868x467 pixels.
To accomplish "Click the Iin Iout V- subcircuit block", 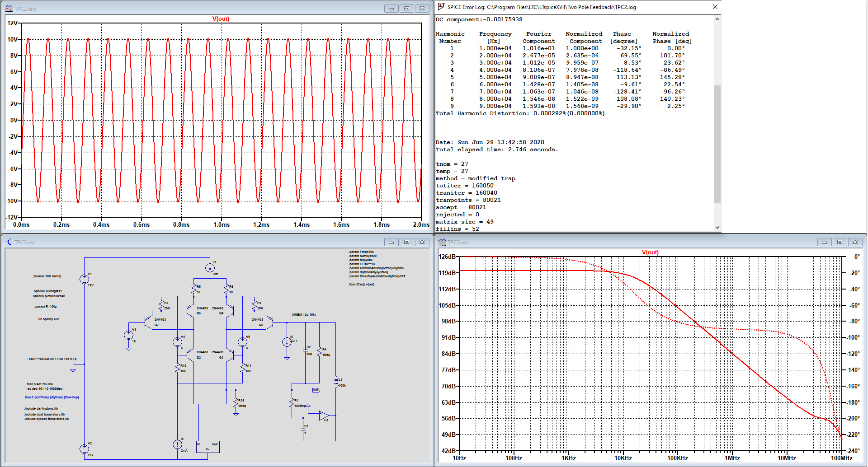I will tap(208, 447).
